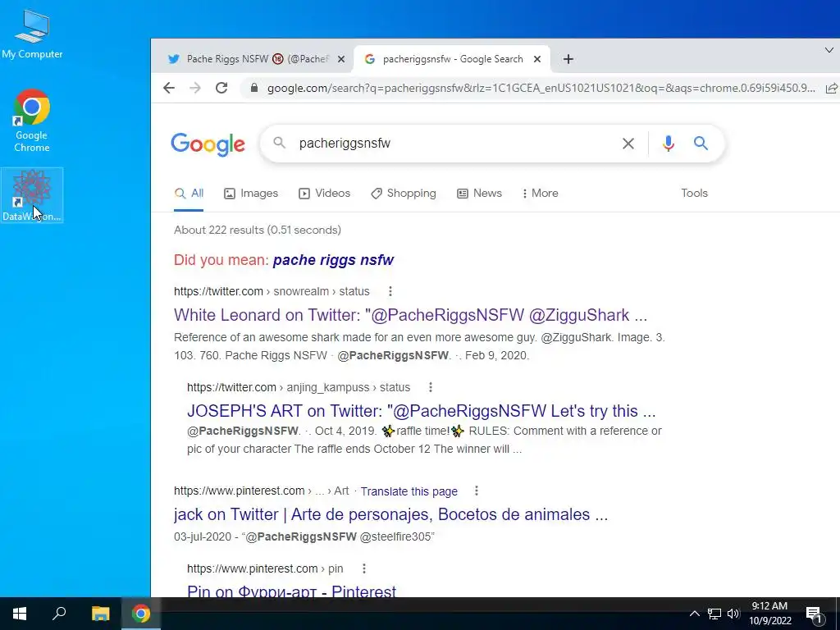This screenshot has width=840, height=630.
Task: Close the Pache Riggs NSFW Twitter tab
Action: point(340,59)
